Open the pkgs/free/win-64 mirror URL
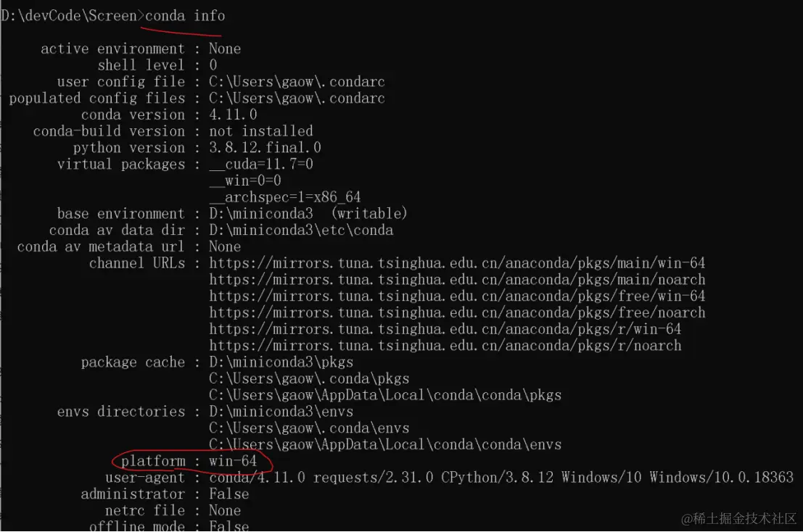Image resolution: width=803 pixels, height=532 pixels. [457, 296]
